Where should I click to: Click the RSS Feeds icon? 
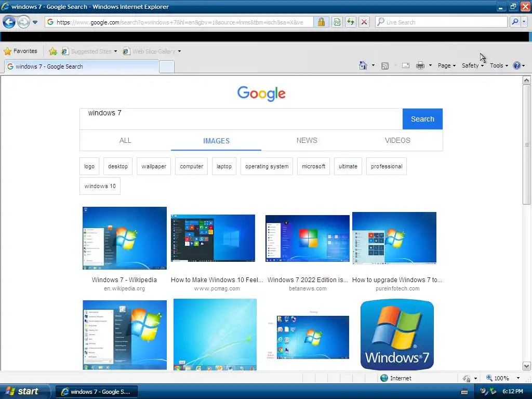pos(385,66)
